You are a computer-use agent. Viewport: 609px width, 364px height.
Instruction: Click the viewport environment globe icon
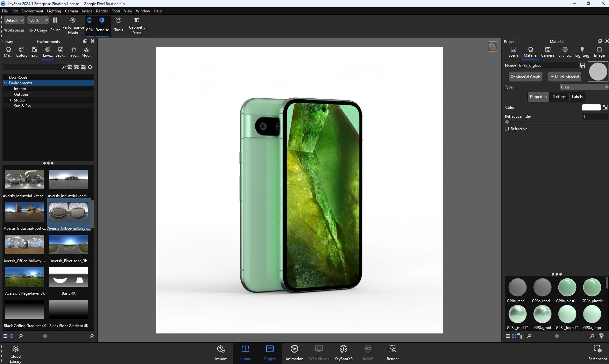tap(492, 46)
